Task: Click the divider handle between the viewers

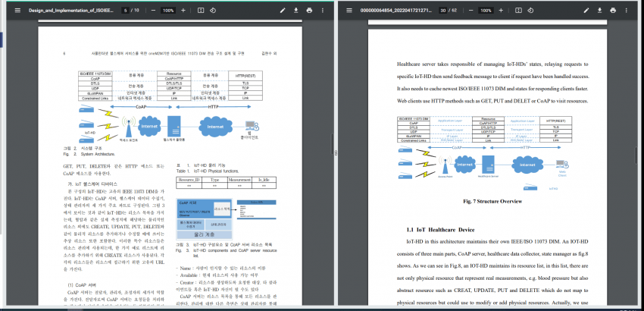Action: pyautogui.click(x=336, y=152)
